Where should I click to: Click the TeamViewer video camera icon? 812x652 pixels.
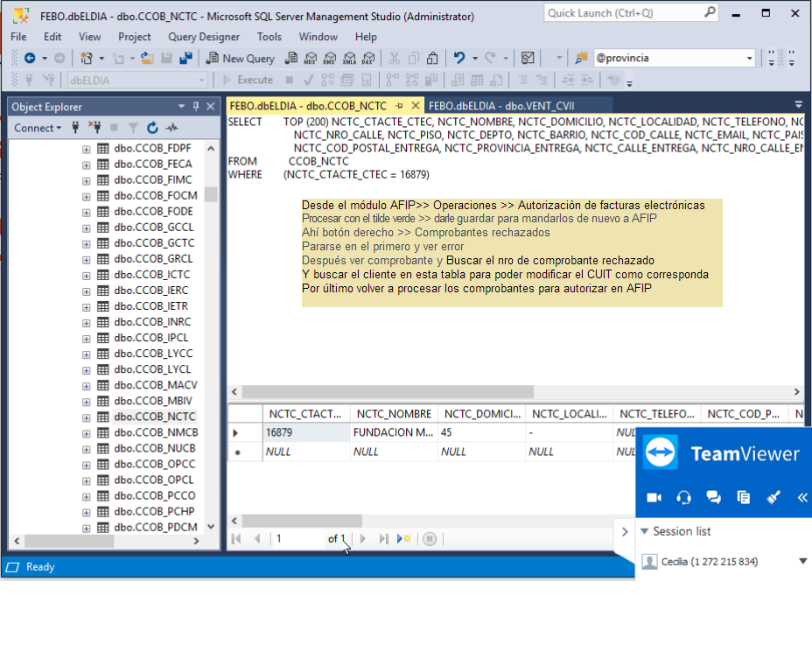coord(654,497)
